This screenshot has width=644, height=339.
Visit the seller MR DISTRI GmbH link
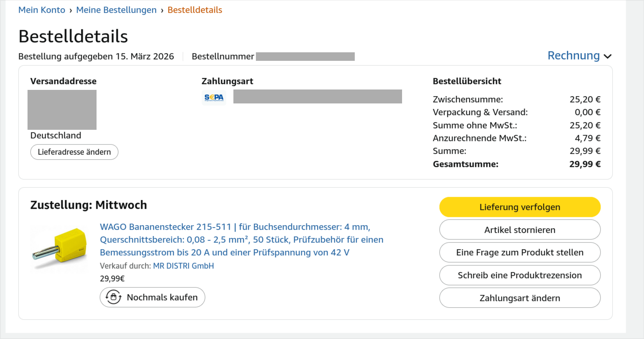click(183, 266)
